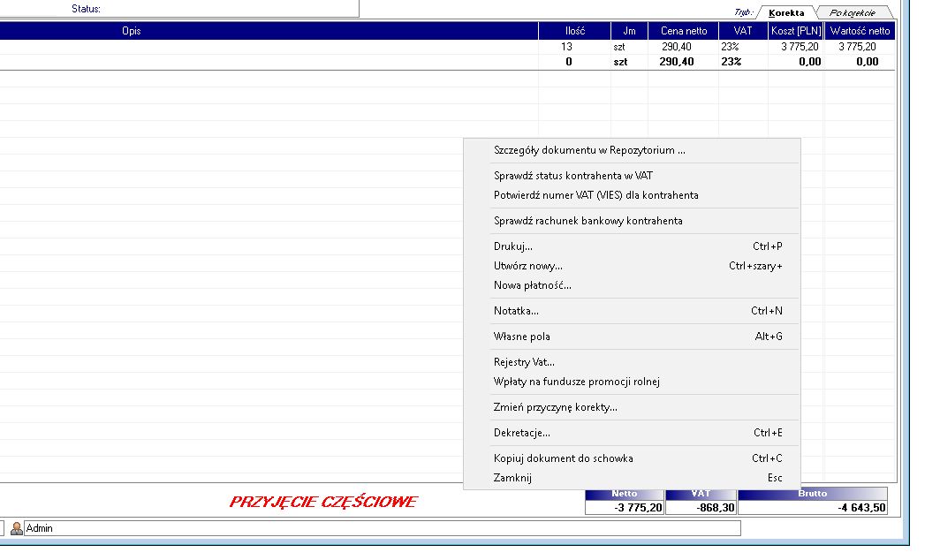
Task: Click the Cena netto column header
Action: (x=683, y=31)
